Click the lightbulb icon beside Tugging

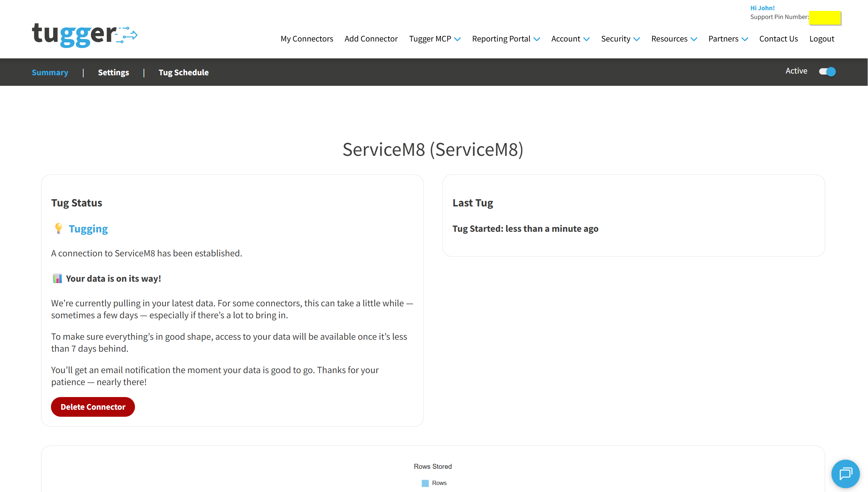click(58, 229)
